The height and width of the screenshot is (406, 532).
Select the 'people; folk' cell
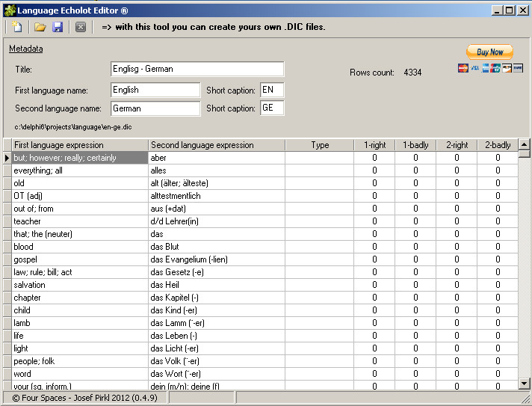coord(80,361)
